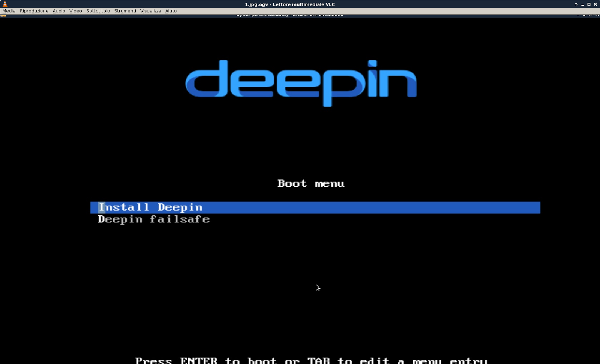Viewport: 600px width, 364px height.
Task: Open the Video menu
Action: tap(76, 11)
